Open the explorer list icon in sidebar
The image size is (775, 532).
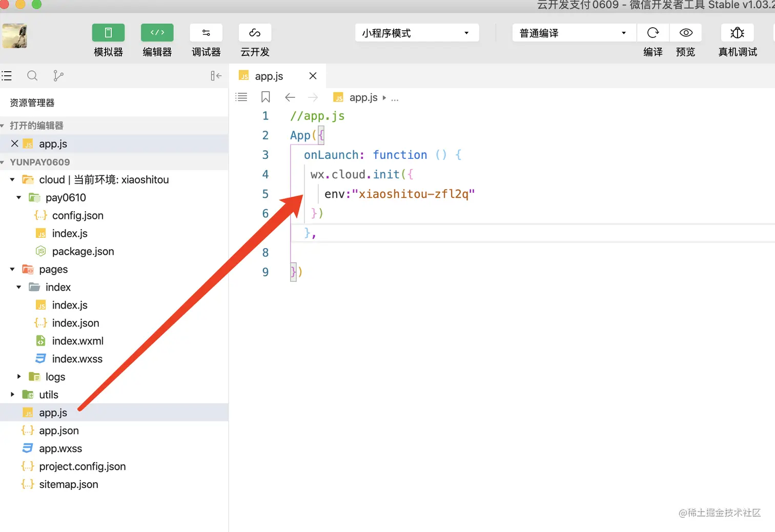pos(7,76)
